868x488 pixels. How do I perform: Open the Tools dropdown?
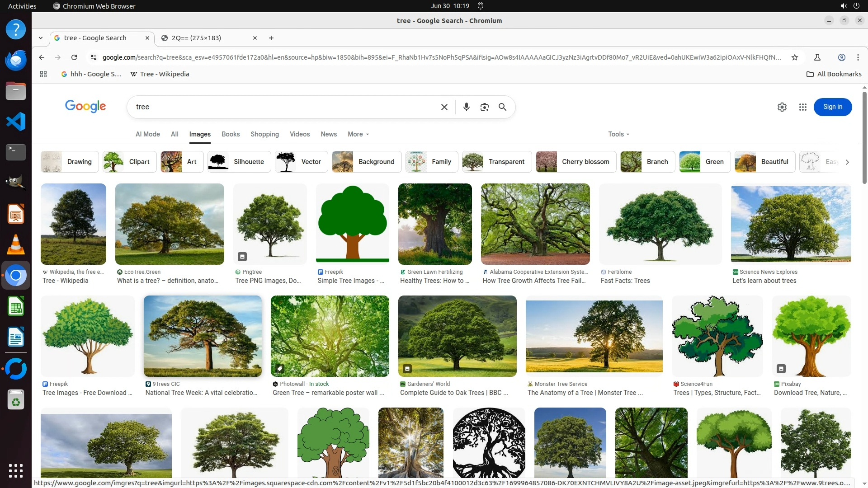[618, 134]
